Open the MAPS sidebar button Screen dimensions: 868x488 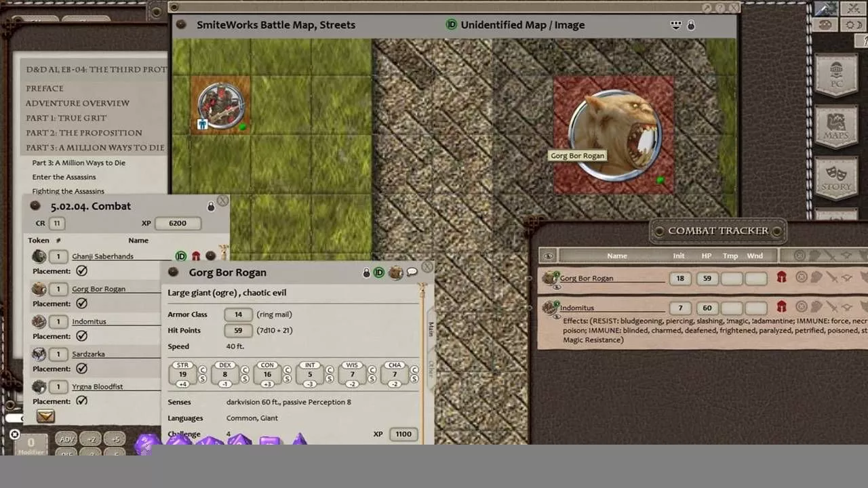click(835, 127)
